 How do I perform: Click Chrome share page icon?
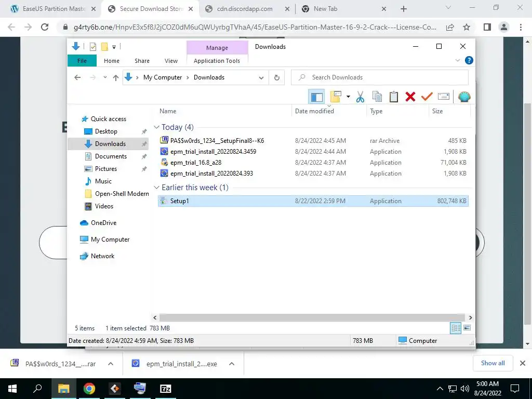(450, 27)
